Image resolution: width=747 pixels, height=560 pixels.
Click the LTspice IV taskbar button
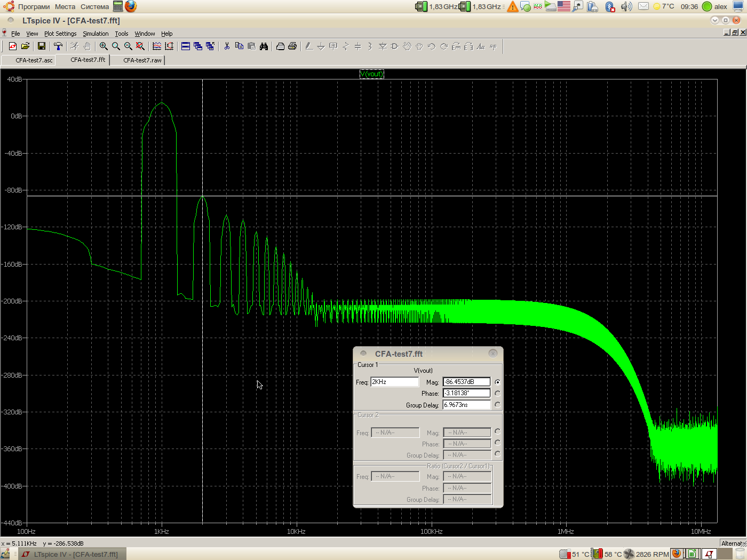(72, 554)
